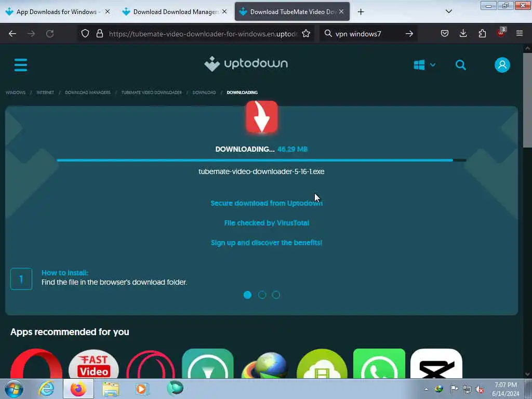Image resolution: width=532 pixels, height=399 pixels.
Task: Open the green down-arrow recommended app
Action: 208,363
